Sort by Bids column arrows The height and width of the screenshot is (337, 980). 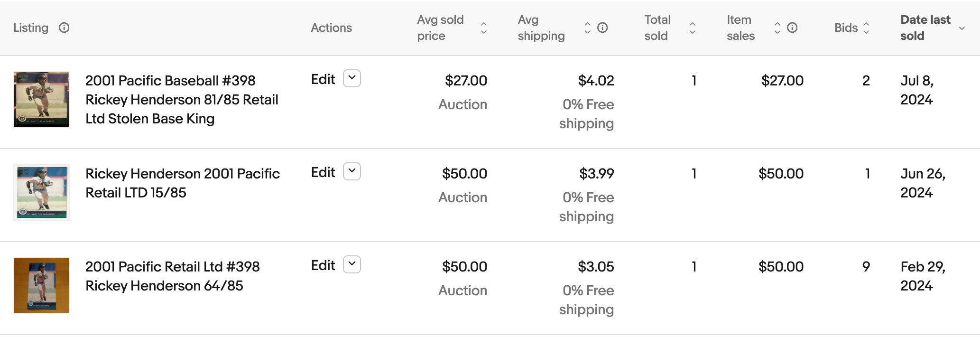click(866, 28)
